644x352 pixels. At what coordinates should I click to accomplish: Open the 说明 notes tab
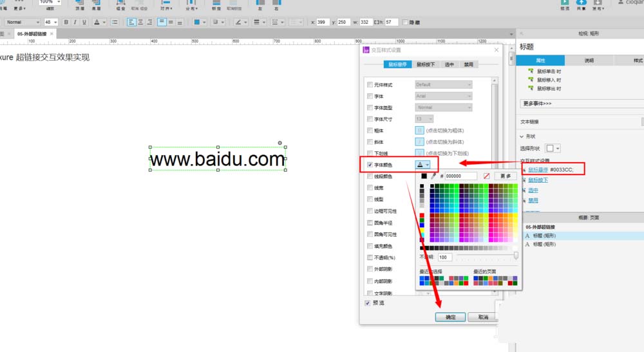pos(589,60)
